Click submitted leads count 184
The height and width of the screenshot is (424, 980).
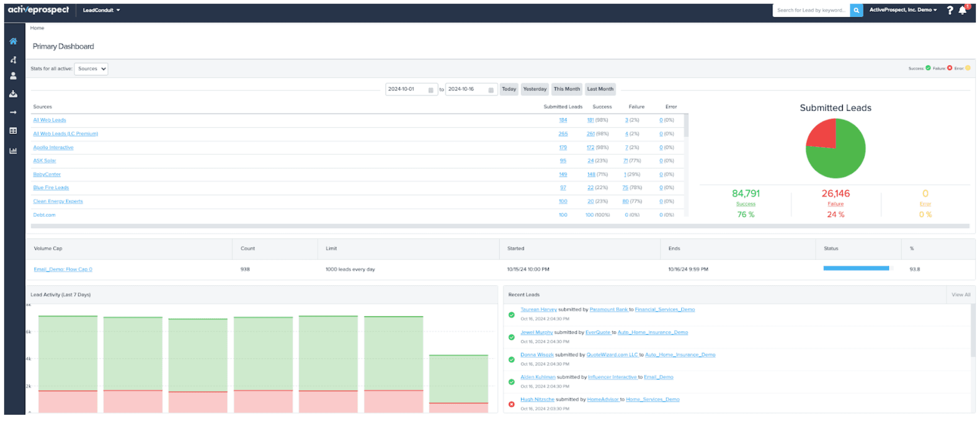click(563, 120)
